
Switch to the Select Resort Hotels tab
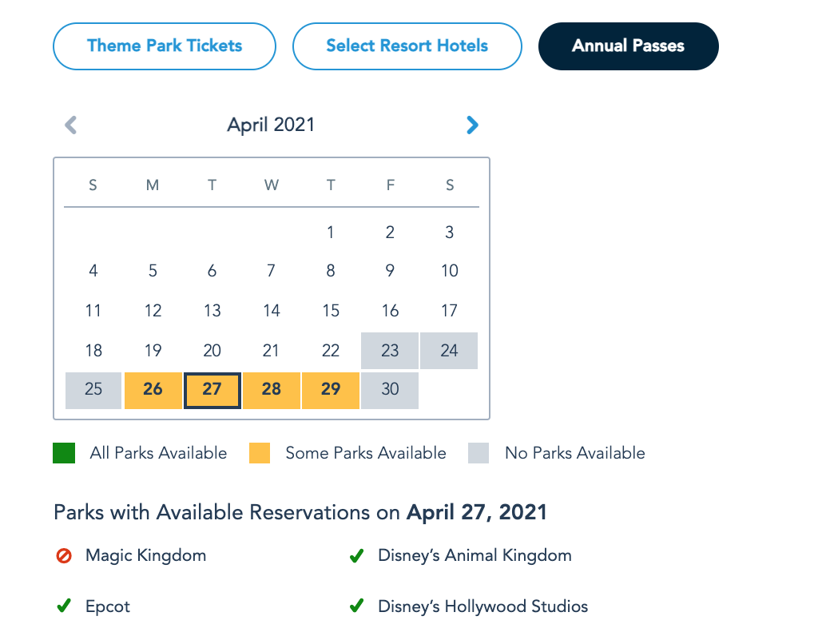click(407, 46)
